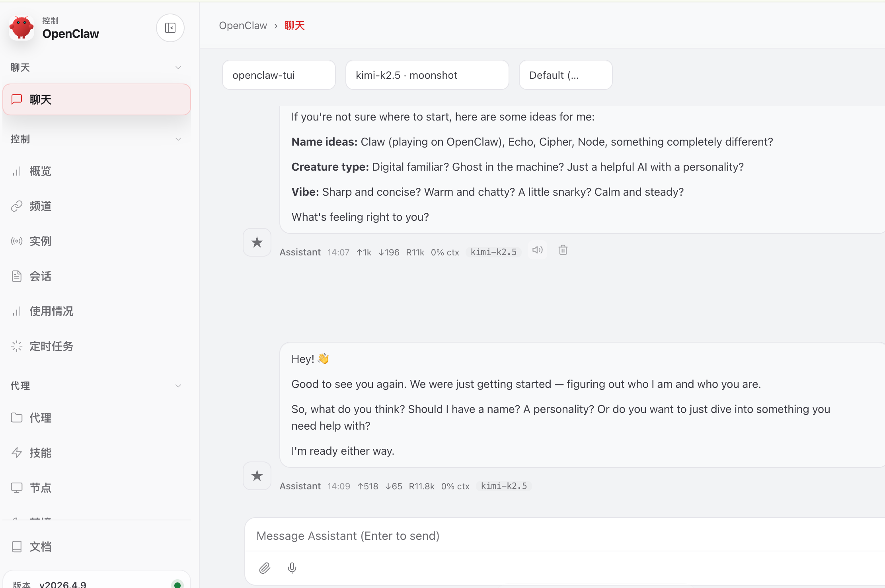Open the kimi-k2.5 · moonshot model dropdown
Viewport: 885px width, 588px height.
click(x=427, y=75)
